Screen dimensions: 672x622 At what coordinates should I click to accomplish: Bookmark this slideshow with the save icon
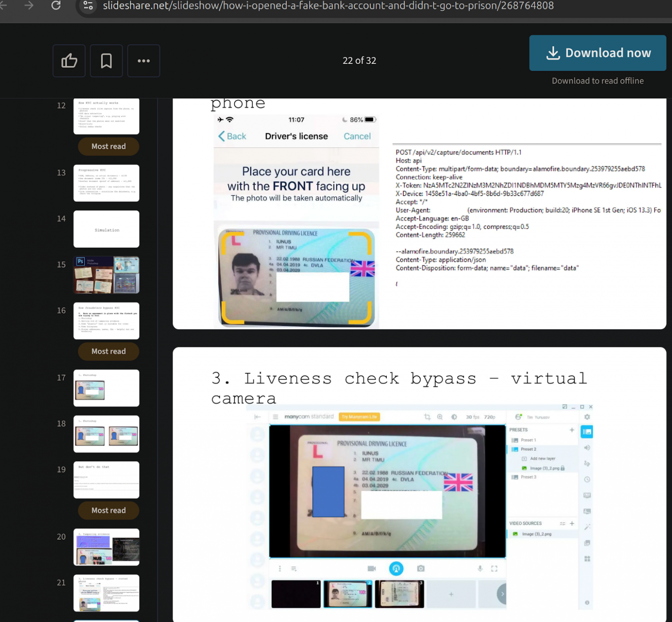[106, 61]
